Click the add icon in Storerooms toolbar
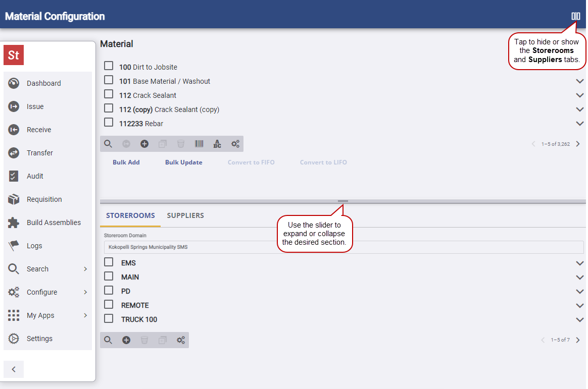 pos(126,340)
